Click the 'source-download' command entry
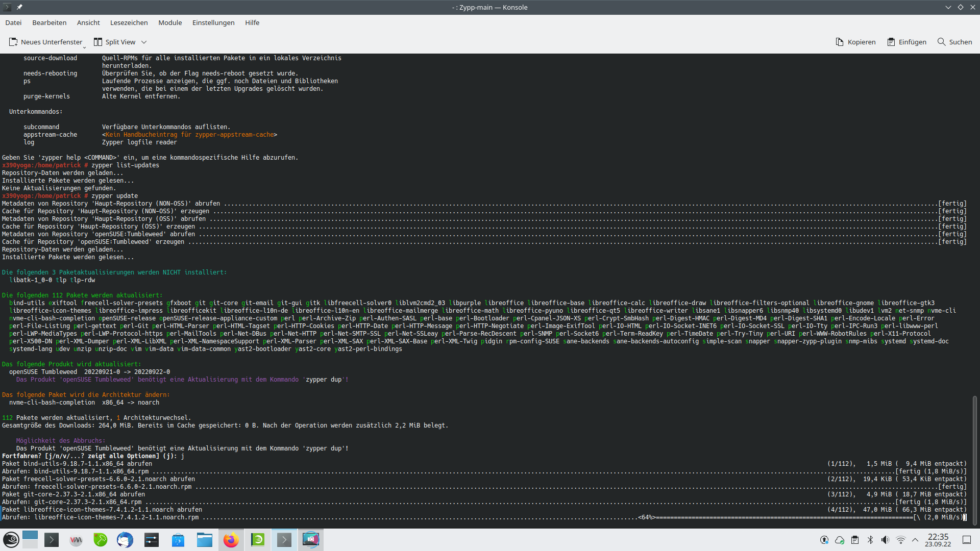 50,58
